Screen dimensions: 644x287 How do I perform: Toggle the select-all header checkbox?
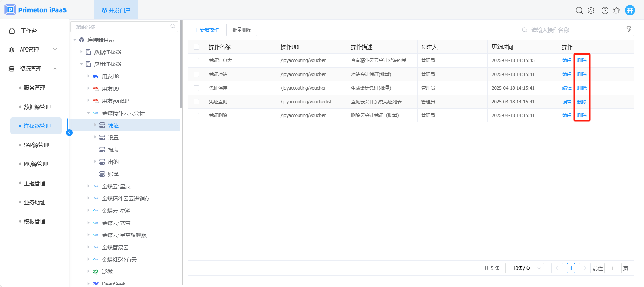(x=196, y=47)
